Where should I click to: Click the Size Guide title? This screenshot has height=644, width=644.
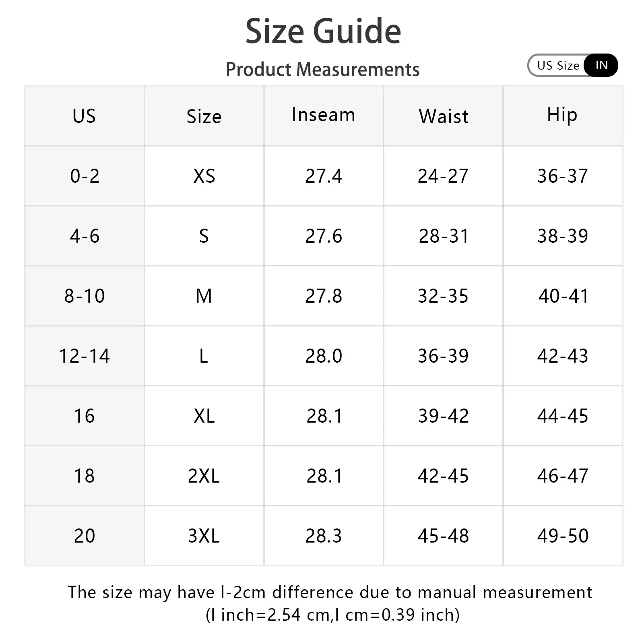coord(323,31)
